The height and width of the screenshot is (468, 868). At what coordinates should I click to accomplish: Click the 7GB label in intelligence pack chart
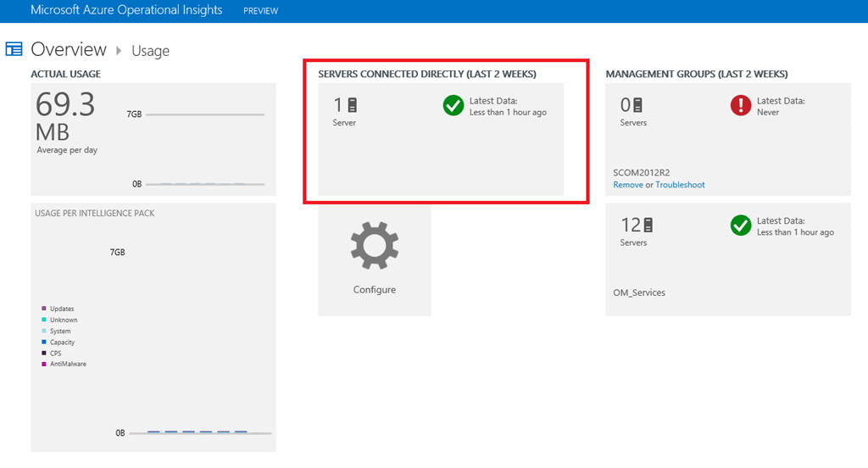tap(117, 252)
